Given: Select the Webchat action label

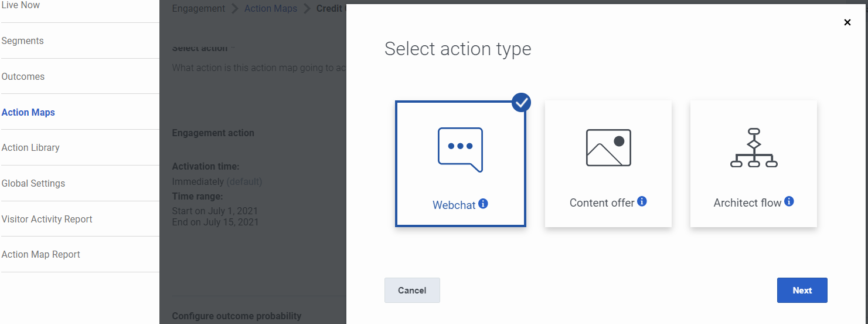Looking at the screenshot, I should pyautogui.click(x=454, y=205).
